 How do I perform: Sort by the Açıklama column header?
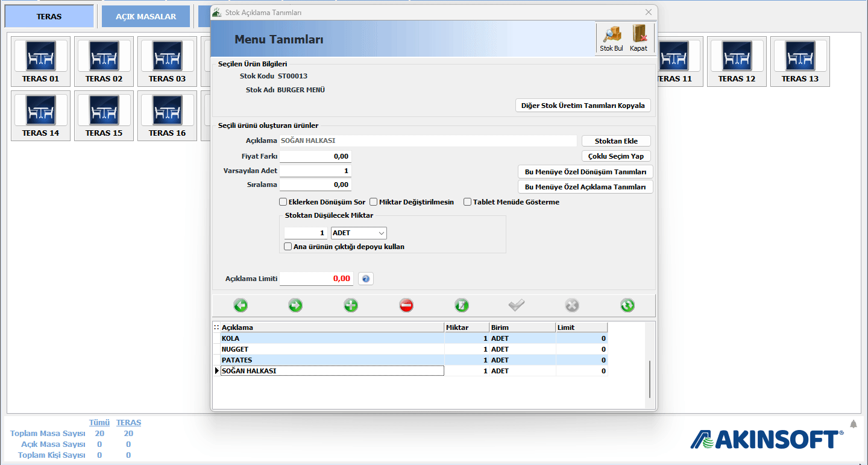[332, 327]
